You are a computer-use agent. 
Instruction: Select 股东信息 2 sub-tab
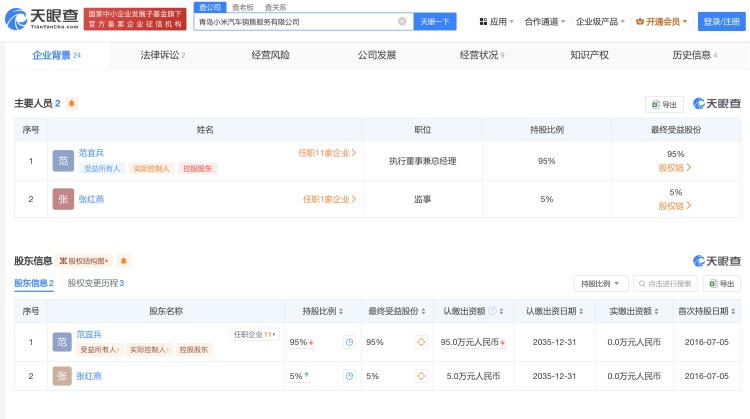coord(34,283)
